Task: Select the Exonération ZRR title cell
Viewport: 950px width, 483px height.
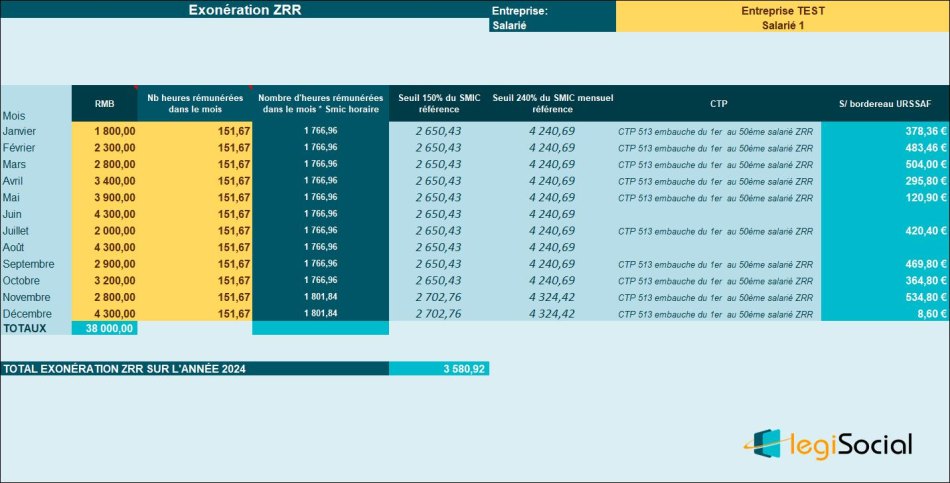Action: pyautogui.click(x=244, y=10)
